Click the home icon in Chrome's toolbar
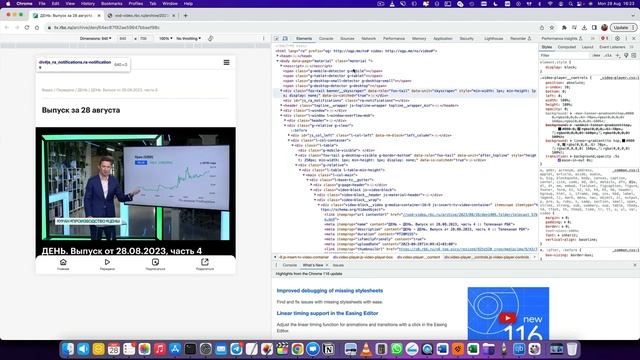 [x=37, y=27]
